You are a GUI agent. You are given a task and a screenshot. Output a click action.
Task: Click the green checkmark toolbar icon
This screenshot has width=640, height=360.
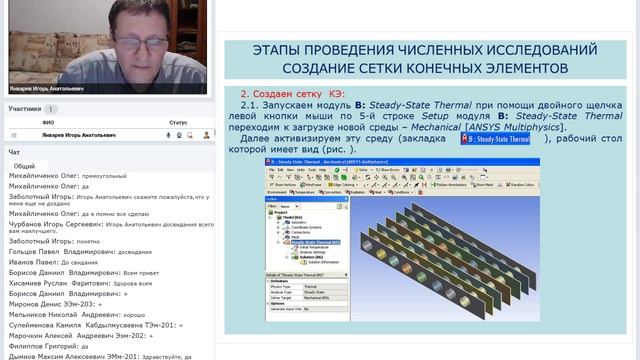click(337, 170)
